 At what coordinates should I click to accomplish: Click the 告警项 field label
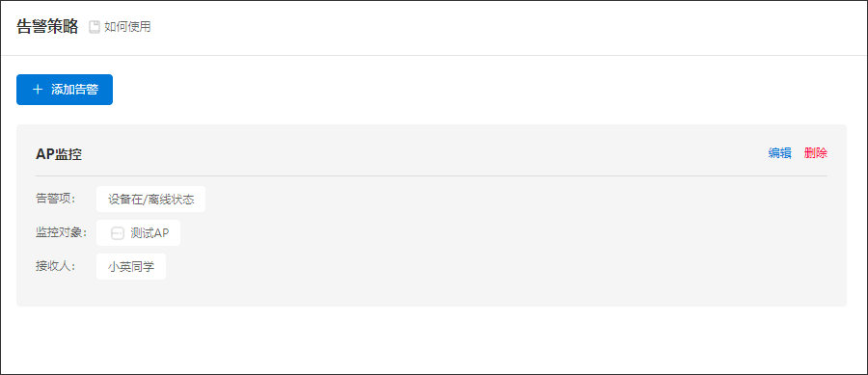pyautogui.click(x=56, y=199)
